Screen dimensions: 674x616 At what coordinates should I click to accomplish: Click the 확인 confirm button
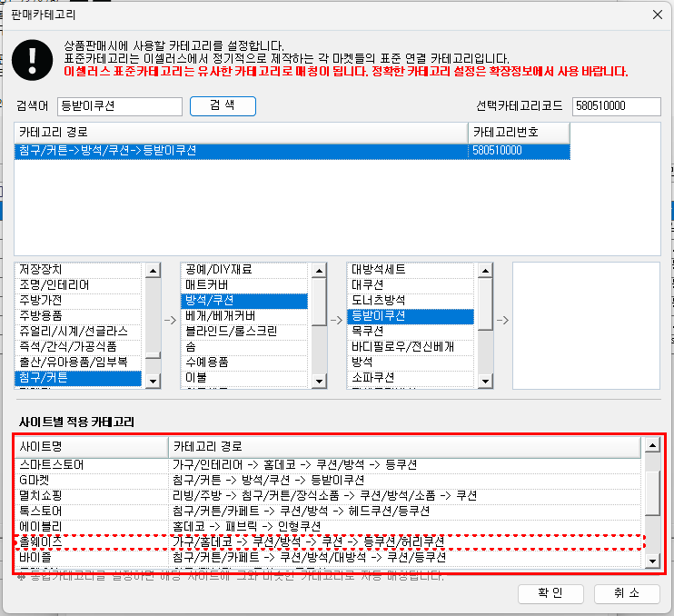pos(550,593)
